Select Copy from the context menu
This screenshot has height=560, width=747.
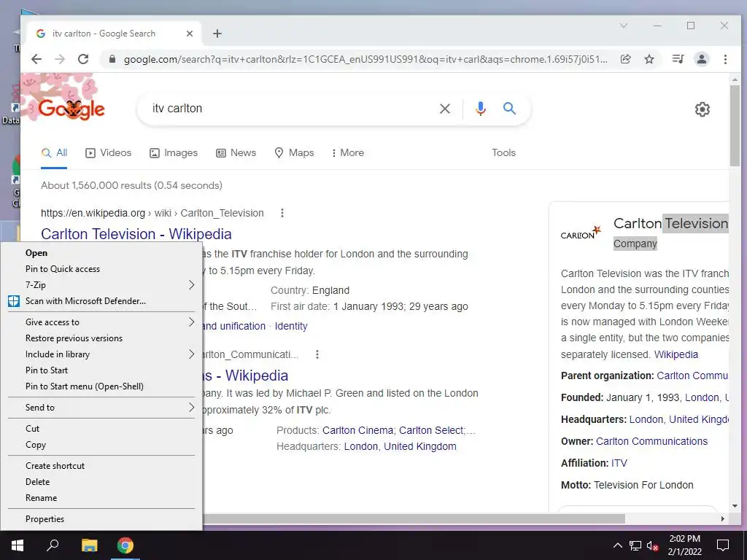tap(101, 445)
